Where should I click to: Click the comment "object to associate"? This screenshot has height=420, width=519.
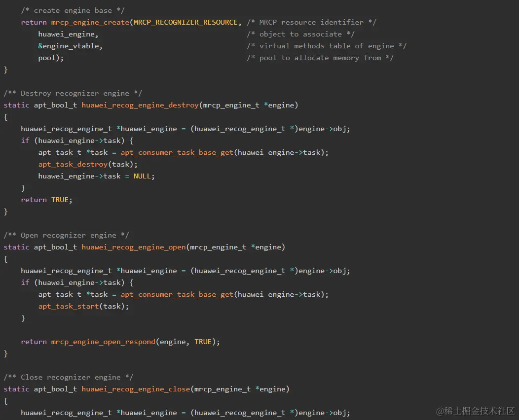[300, 35]
